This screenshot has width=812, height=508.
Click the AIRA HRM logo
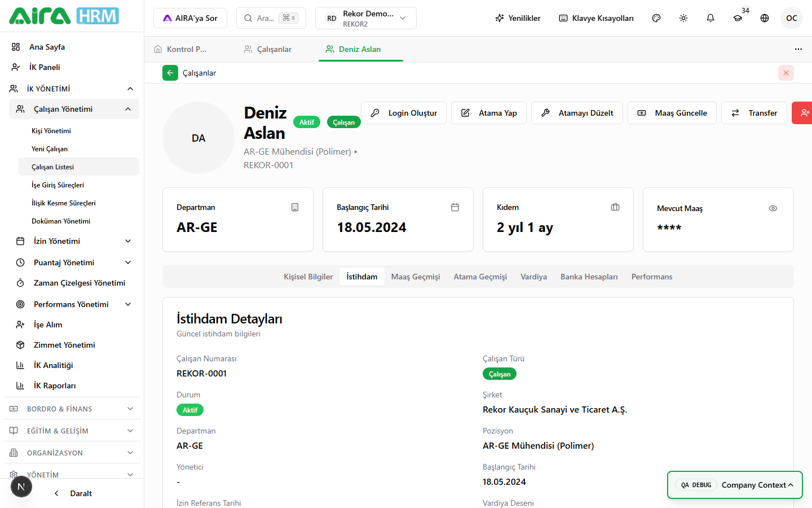point(64,16)
